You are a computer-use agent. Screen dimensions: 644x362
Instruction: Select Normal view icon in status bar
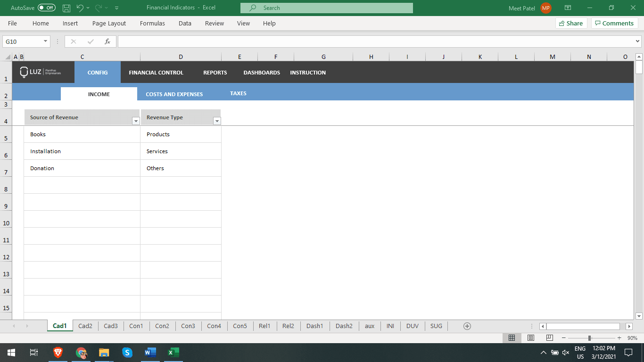coord(512,337)
